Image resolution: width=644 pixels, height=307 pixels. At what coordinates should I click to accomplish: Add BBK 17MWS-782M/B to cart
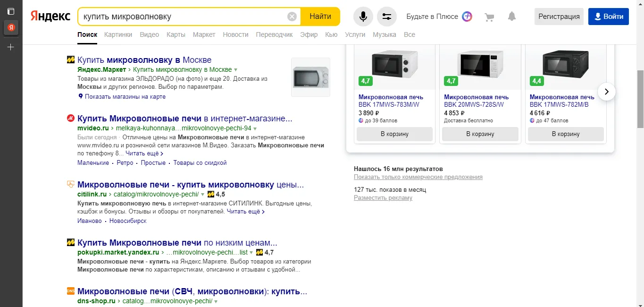coord(566,134)
